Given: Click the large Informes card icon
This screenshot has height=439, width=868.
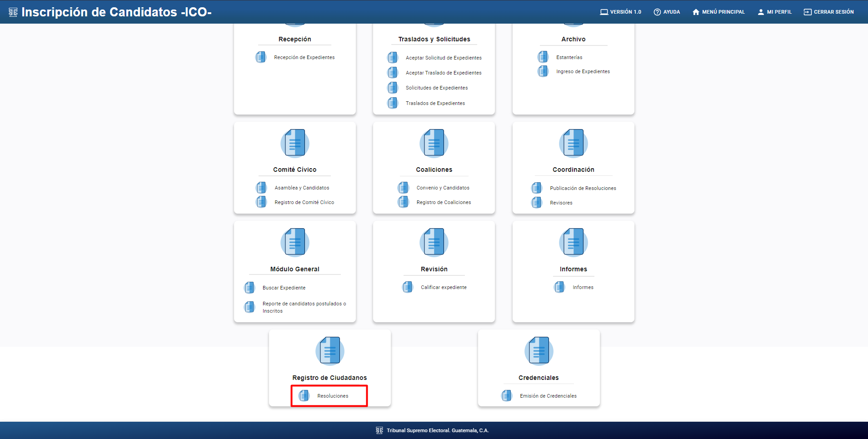Looking at the screenshot, I should point(574,242).
